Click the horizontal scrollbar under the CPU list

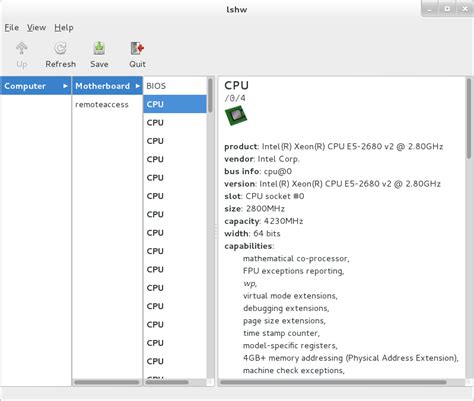point(167,382)
